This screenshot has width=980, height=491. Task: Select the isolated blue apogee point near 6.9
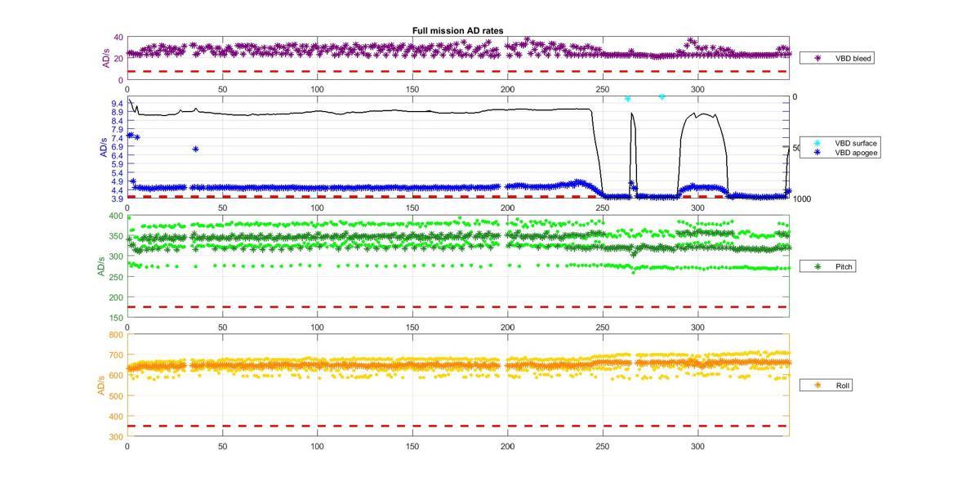tap(195, 149)
